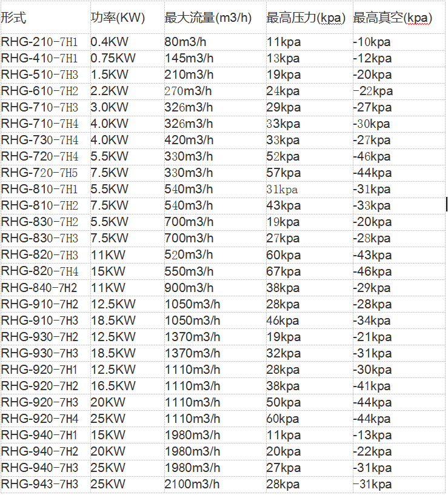Select the 67kpa pressure cell
The height and width of the screenshot is (495, 448).
coord(283,271)
